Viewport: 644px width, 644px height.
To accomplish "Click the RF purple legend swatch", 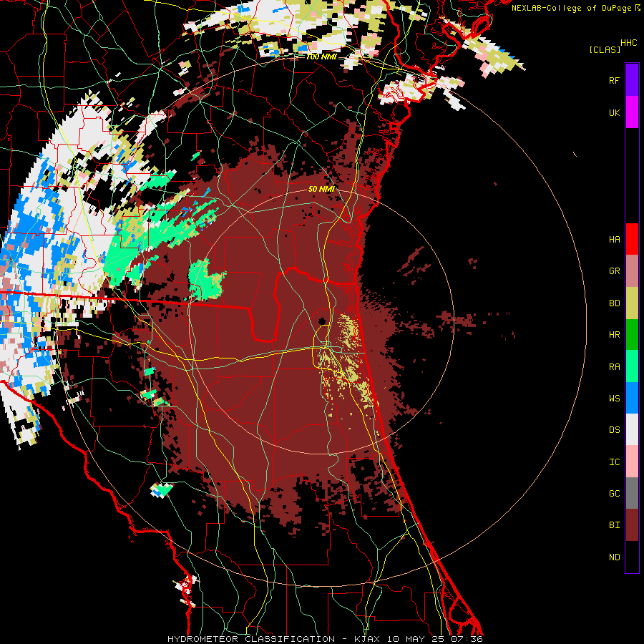I will 632,80.
